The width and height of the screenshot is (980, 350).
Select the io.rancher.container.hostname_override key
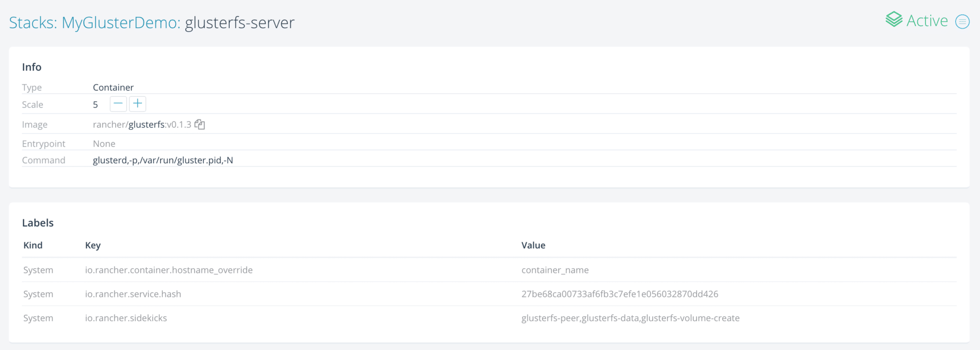pos(168,270)
